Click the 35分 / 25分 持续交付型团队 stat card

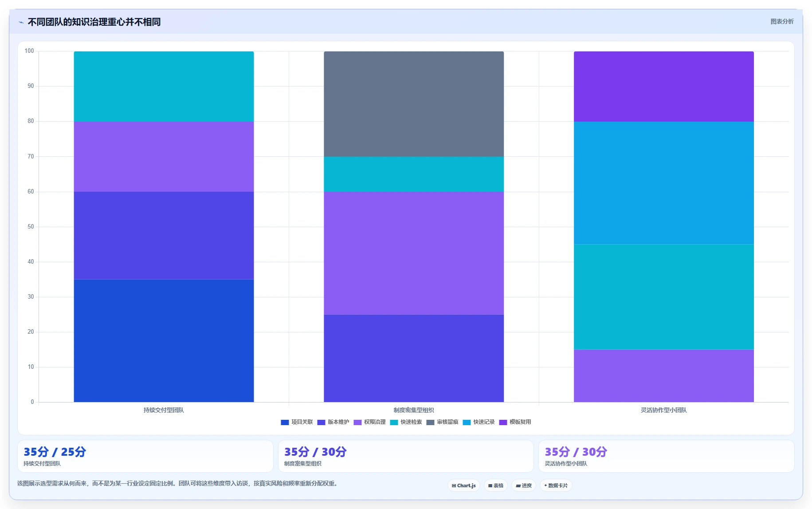coord(145,456)
